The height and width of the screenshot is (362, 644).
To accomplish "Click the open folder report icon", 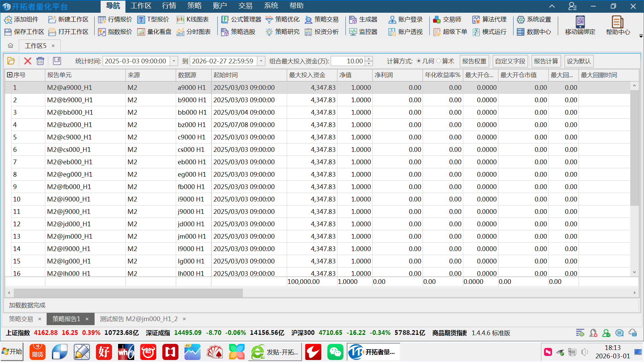I will click(x=11, y=61).
